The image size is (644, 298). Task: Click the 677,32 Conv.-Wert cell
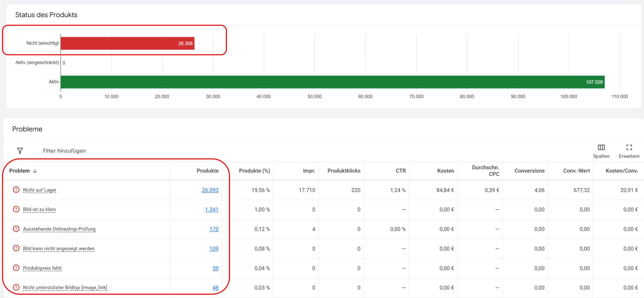(x=582, y=190)
